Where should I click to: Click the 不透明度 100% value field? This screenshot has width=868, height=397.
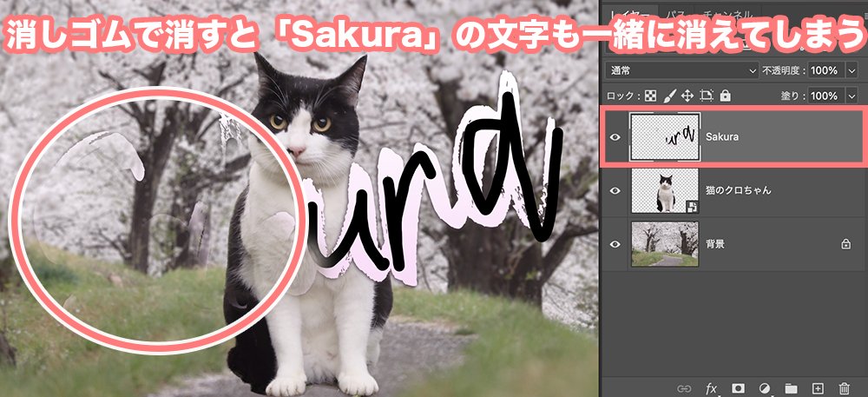(826, 70)
